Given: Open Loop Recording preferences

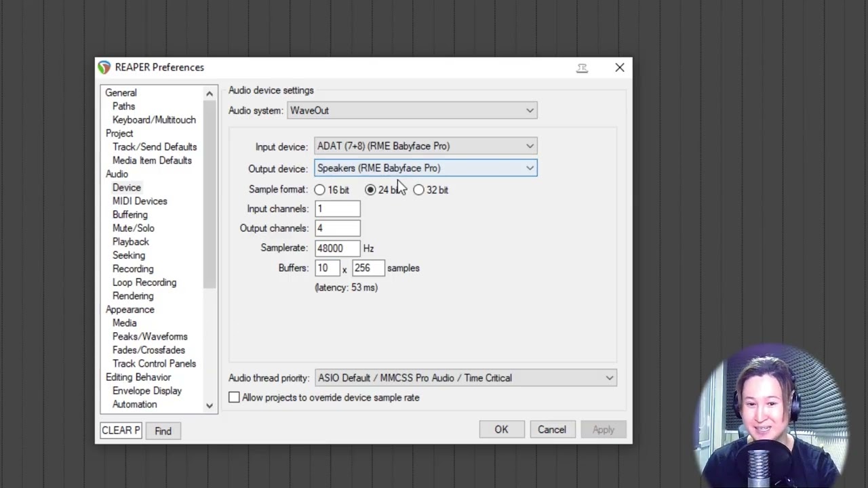Looking at the screenshot, I should pyautogui.click(x=144, y=283).
